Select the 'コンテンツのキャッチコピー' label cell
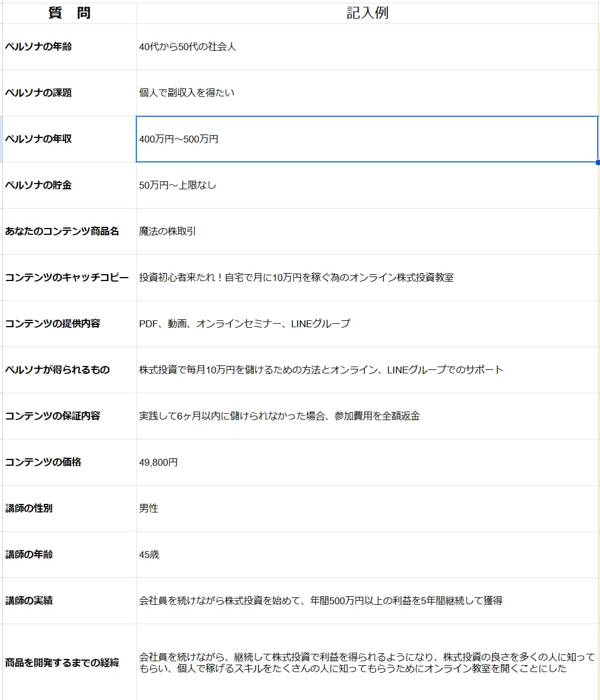This screenshot has width=600, height=700. (x=70, y=278)
